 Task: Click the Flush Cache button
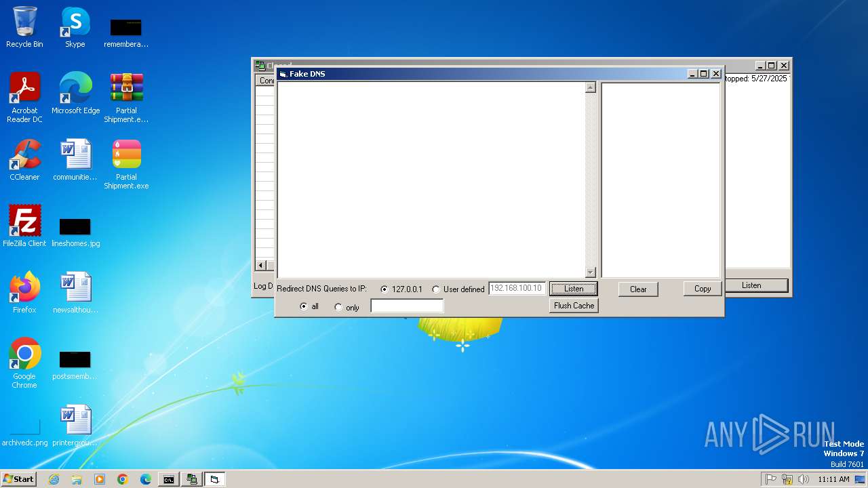coord(574,306)
